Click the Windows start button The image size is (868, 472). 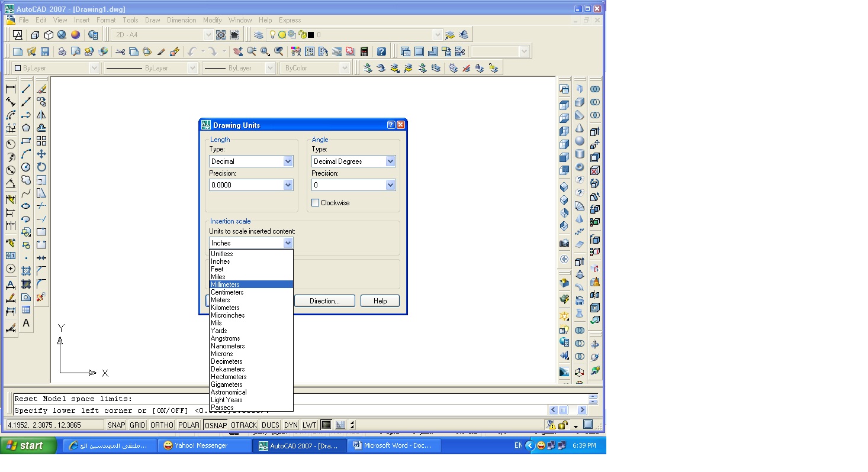28,445
